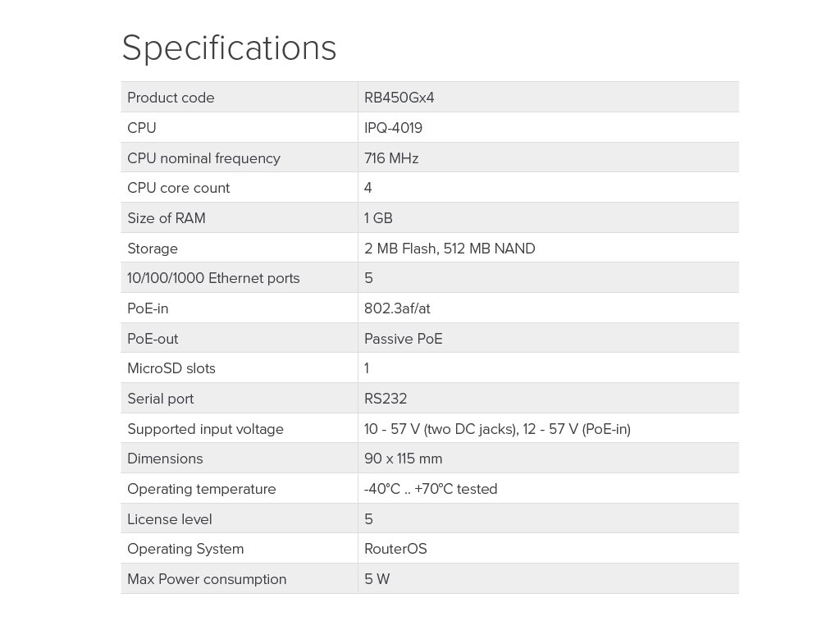Click the Size of RAM label

click(166, 218)
